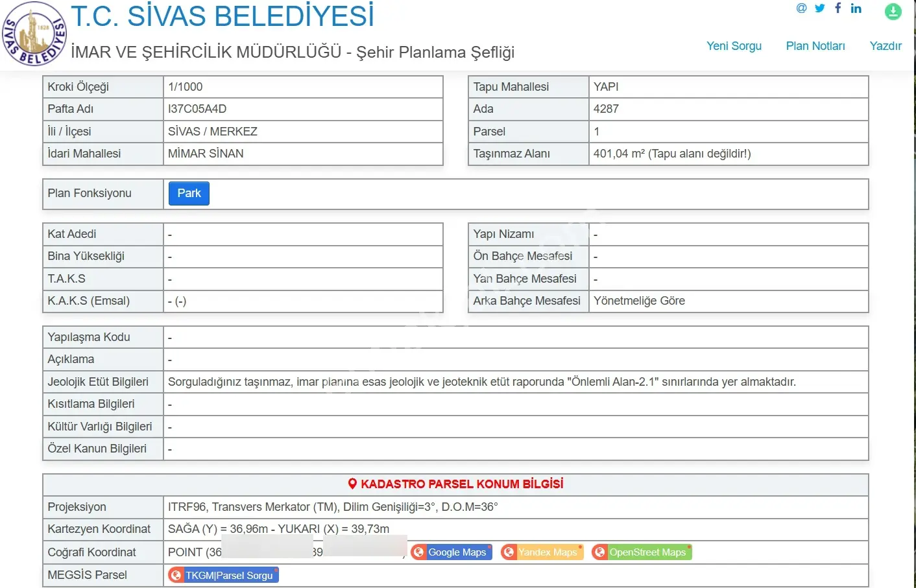Open location in Yandex Maps
The image size is (916, 588).
pyautogui.click(x=542, y=552)
